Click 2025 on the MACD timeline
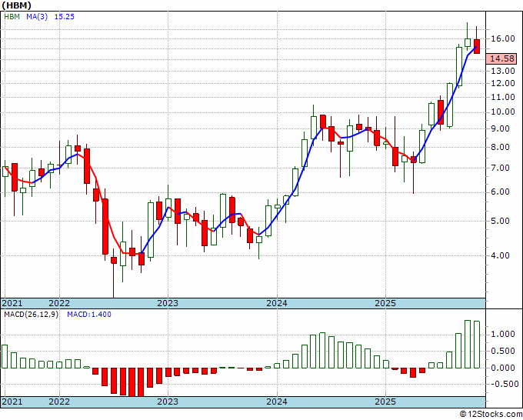The image size is (523, 420). coord(385,402)
